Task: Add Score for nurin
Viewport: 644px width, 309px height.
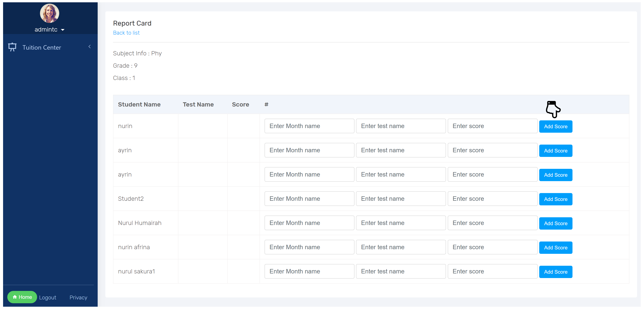Action: click(556, 127)
